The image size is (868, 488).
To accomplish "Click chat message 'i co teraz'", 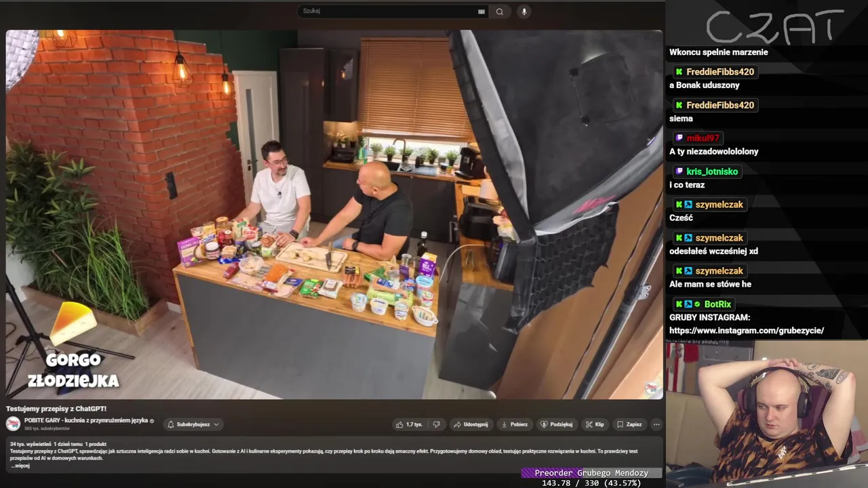I will click(687, 185).
